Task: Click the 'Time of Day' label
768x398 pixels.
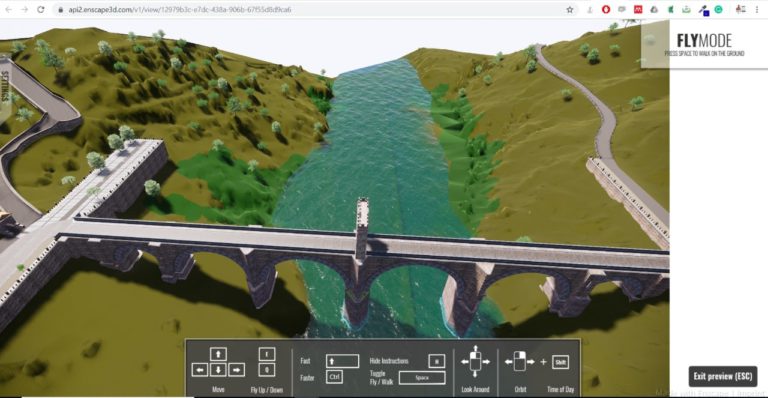Action: tap(560, 389)
